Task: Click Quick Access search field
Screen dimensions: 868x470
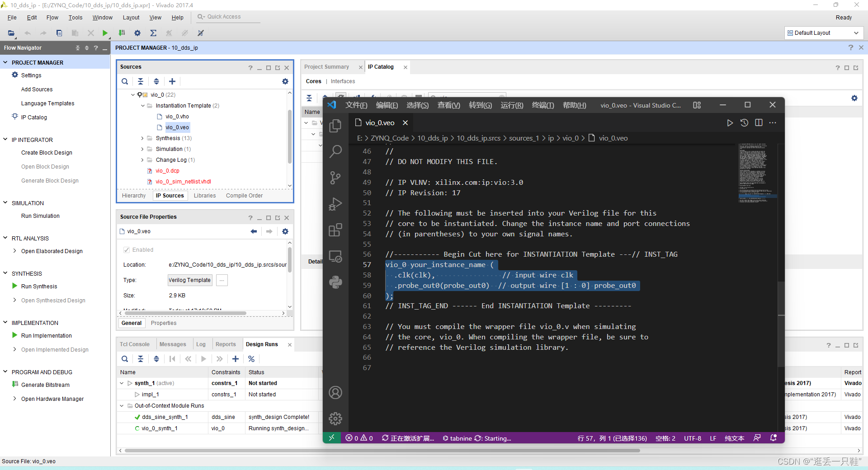Action: point(228,17)
